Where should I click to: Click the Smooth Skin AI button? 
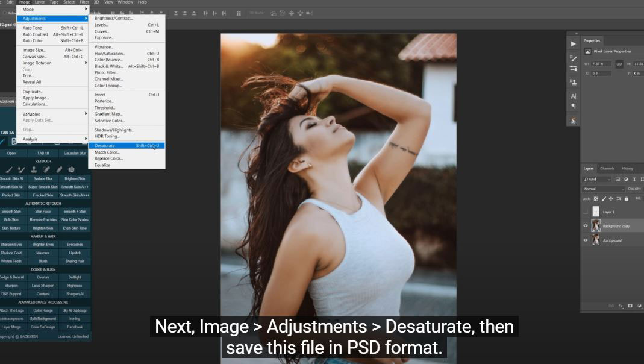click(11, 178)
